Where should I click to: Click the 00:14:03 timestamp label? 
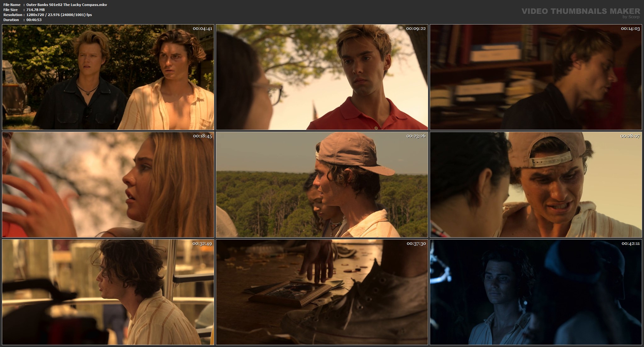tap(630, 29)
